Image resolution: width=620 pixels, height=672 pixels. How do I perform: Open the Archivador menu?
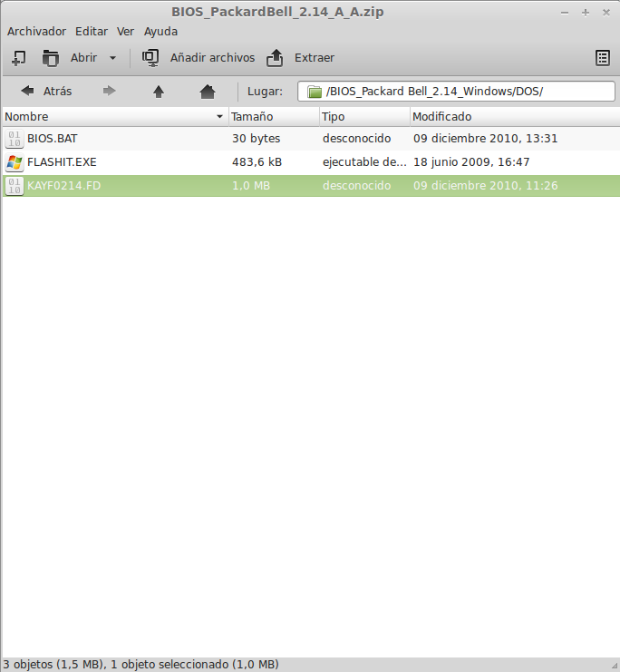(36, 31)
